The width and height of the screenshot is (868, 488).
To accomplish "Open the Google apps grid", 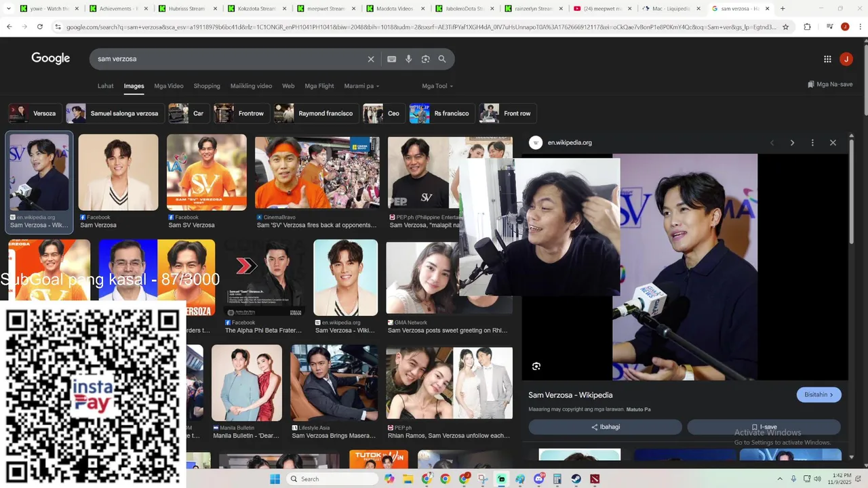I will click(827, 59).
